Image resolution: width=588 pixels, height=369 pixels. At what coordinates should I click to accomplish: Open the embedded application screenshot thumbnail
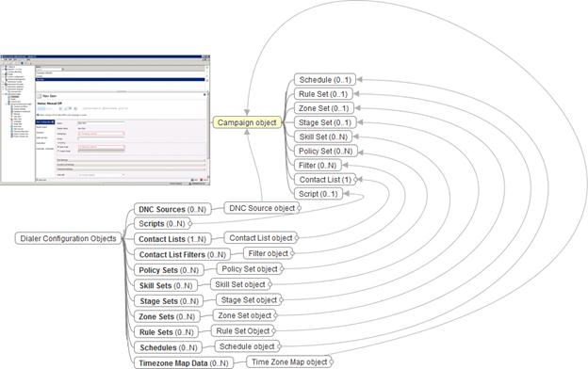pyautogui.click(x=105, y=120)
